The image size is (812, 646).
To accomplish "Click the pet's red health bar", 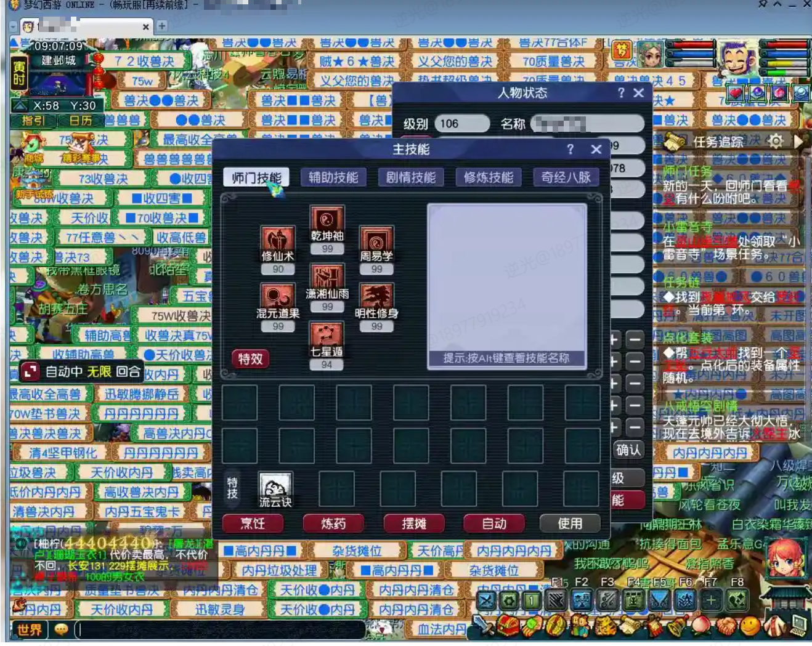I will coord(693,44).
